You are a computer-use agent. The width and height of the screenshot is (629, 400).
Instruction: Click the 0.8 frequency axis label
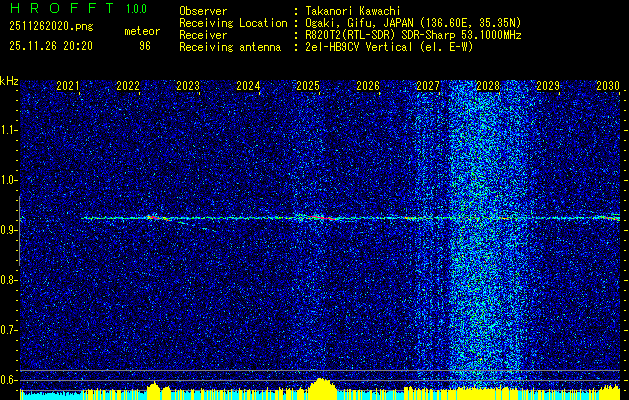7,280
